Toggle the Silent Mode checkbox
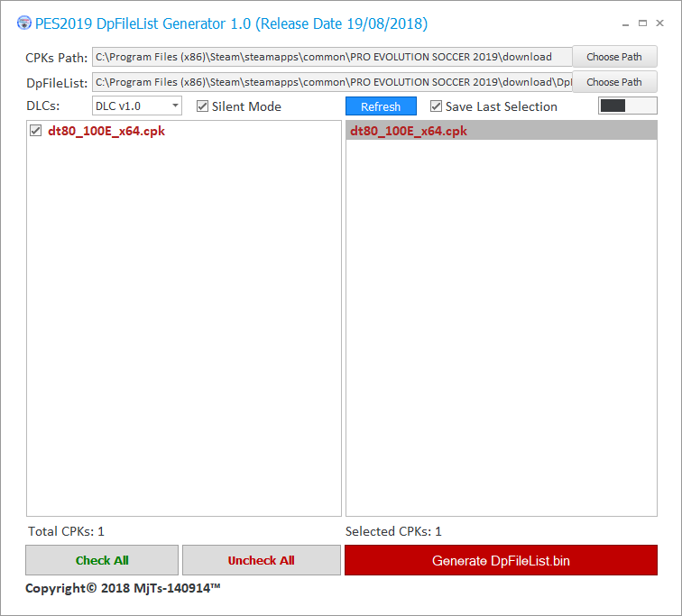The height and width of the screenshot is (616, 682). pos(202,106)
